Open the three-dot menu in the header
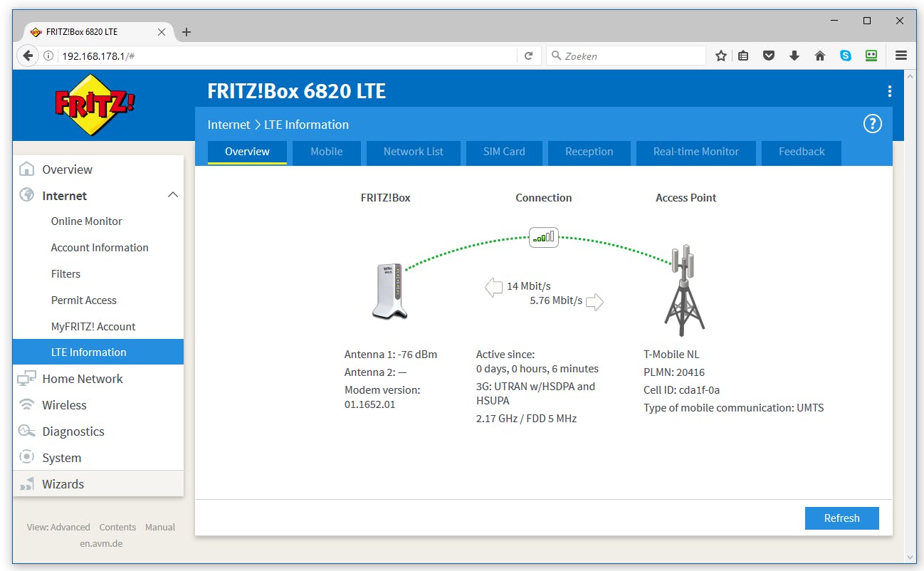Image resolution: width=924 pixels, height=571 pixels. point(888,91)
